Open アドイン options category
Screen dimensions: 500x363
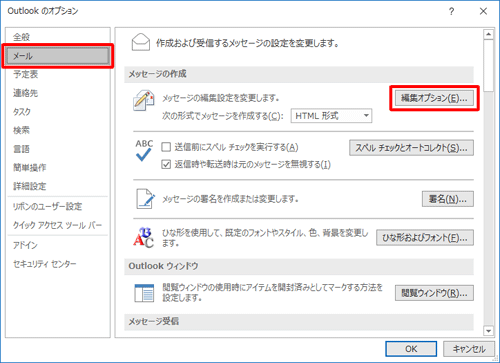click(57, 245)
